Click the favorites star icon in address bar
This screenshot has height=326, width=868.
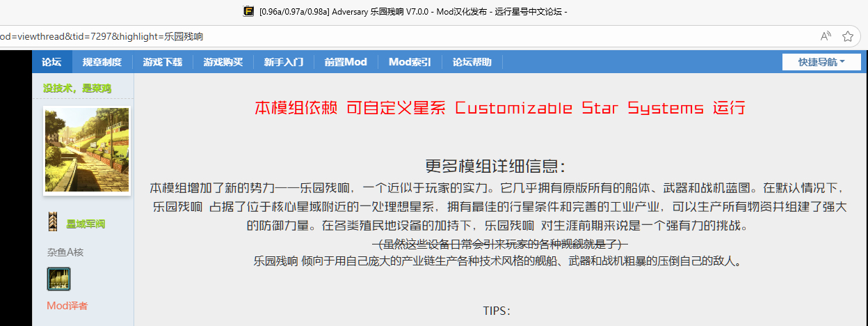848,36
